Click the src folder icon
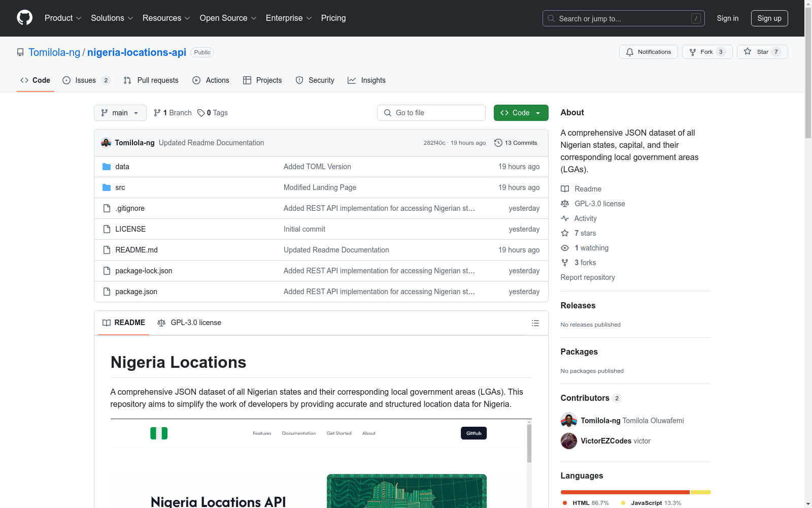Viewport: 812px width, 508px height. click(x=107, y=187)
